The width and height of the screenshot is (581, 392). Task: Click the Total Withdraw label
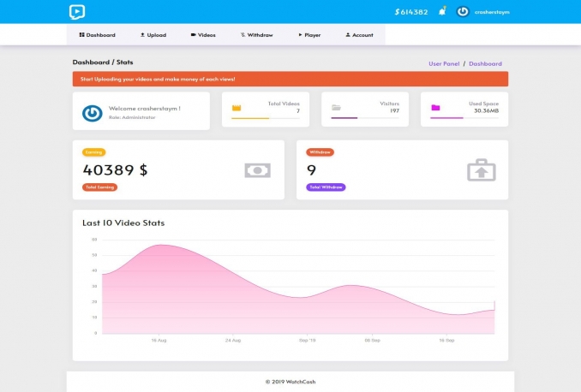coord(326,187)
